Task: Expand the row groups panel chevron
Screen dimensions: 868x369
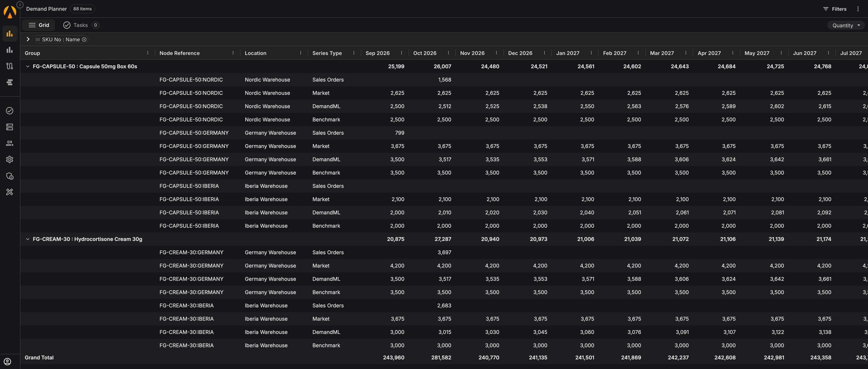Action: tap(28, 39)
